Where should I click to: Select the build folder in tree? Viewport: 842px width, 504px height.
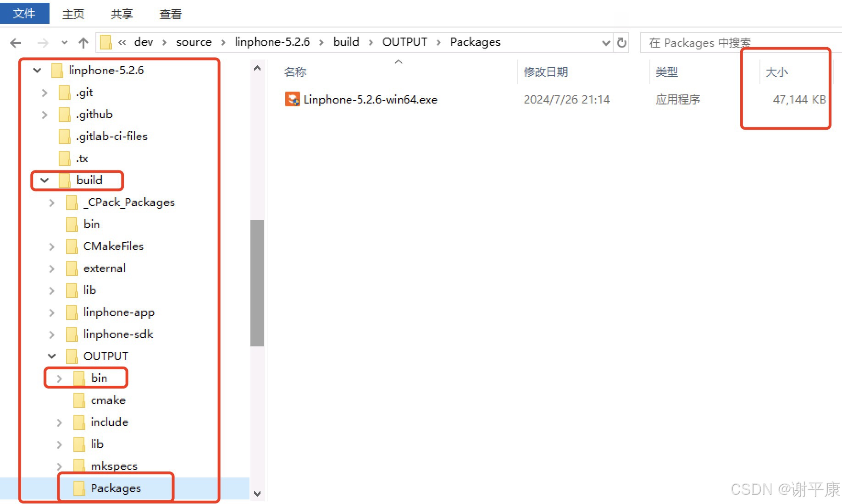click(89, 180)
